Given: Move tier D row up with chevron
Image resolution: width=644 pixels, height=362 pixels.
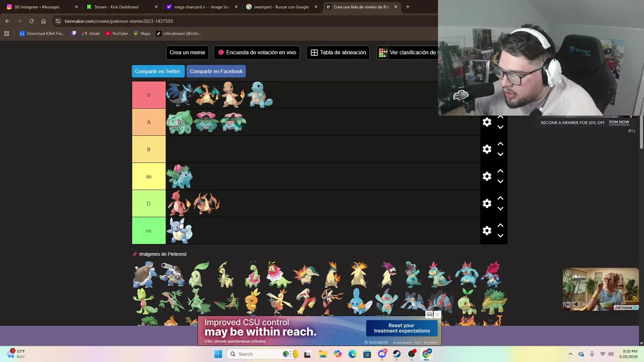Looking at the screenshot, I should 500,198.
